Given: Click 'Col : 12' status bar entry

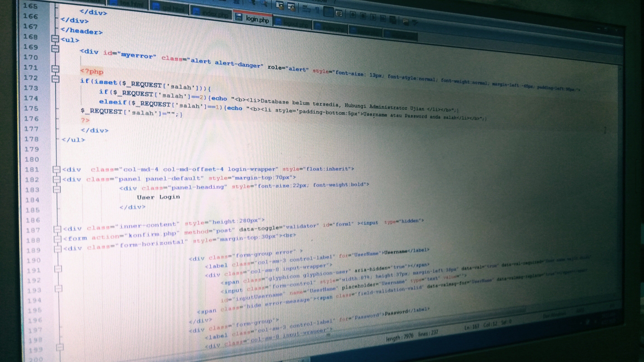Looking at the screenshot, I should coord(490,325).
